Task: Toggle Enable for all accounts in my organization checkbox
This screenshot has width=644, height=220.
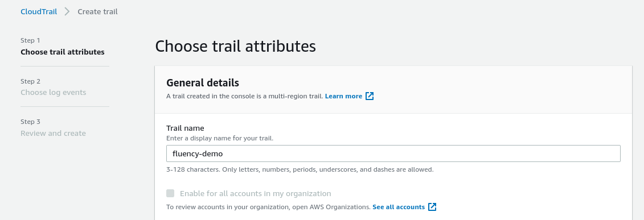Action: [x=170, y=193]
